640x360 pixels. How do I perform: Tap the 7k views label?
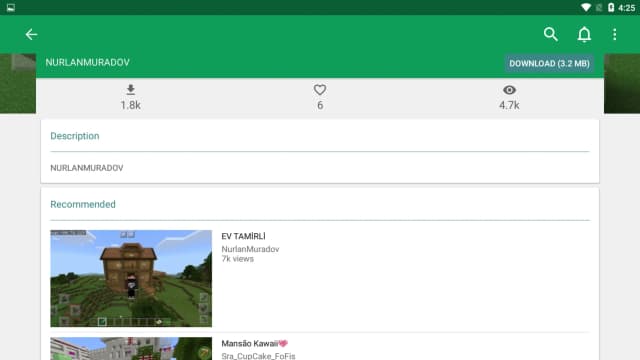(x=238, y=259)
